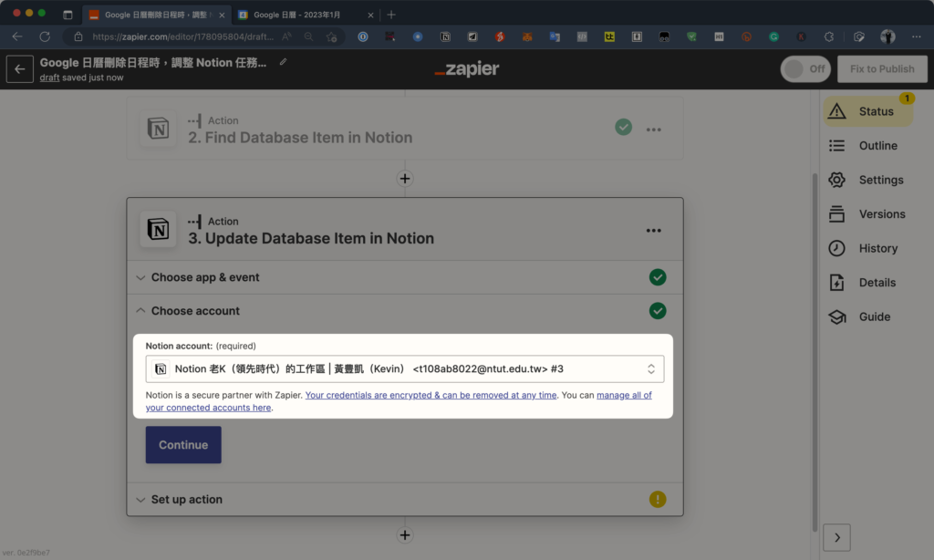The image size is (934, 560).
Task: Click the MetaMask fox extension icon
Action: tap(527, 36)
